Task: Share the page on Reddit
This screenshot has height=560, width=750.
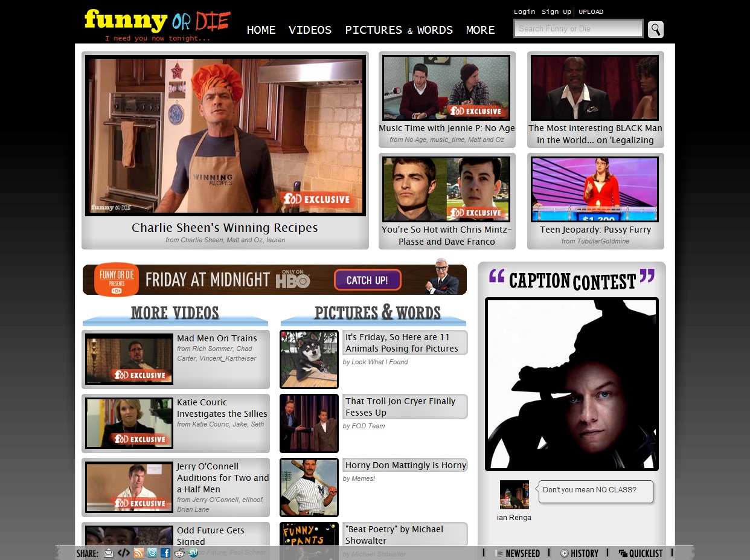Action: 179,553
